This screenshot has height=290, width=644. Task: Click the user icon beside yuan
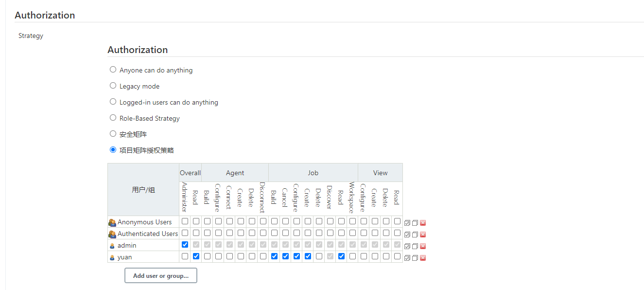pyautogui.click(x=111, y=256)
